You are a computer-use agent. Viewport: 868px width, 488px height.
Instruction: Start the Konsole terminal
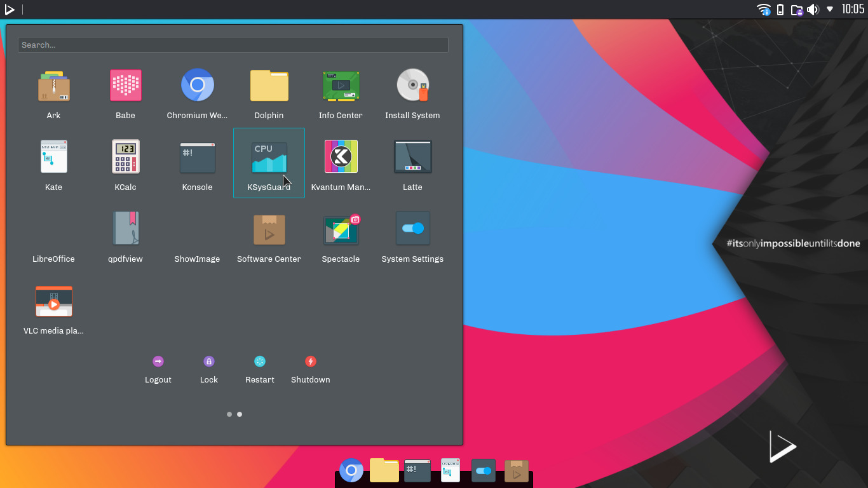[197, 157]
